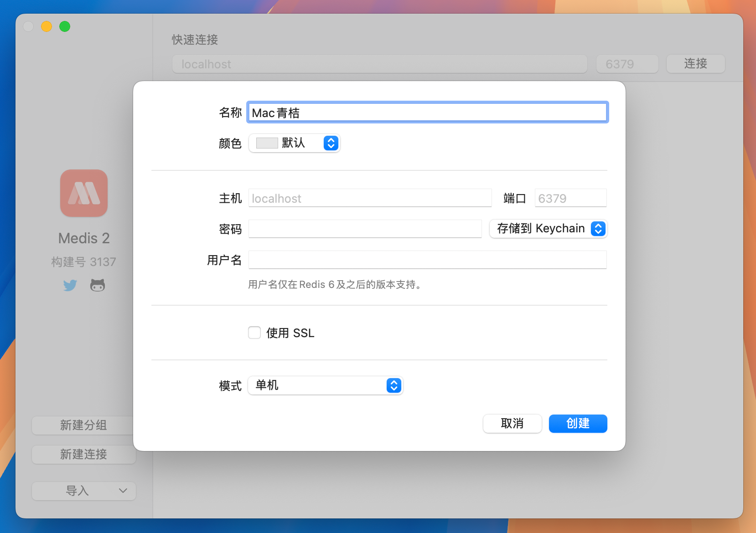Viewport: 756px width, 533px height.
Task: Click the default color swatch preview
Action: pos(267,143)
